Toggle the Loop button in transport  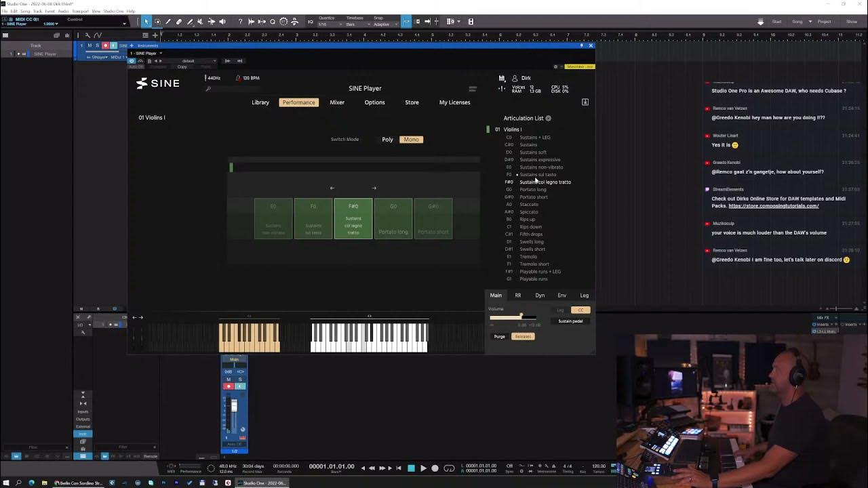tap(450, 468)
